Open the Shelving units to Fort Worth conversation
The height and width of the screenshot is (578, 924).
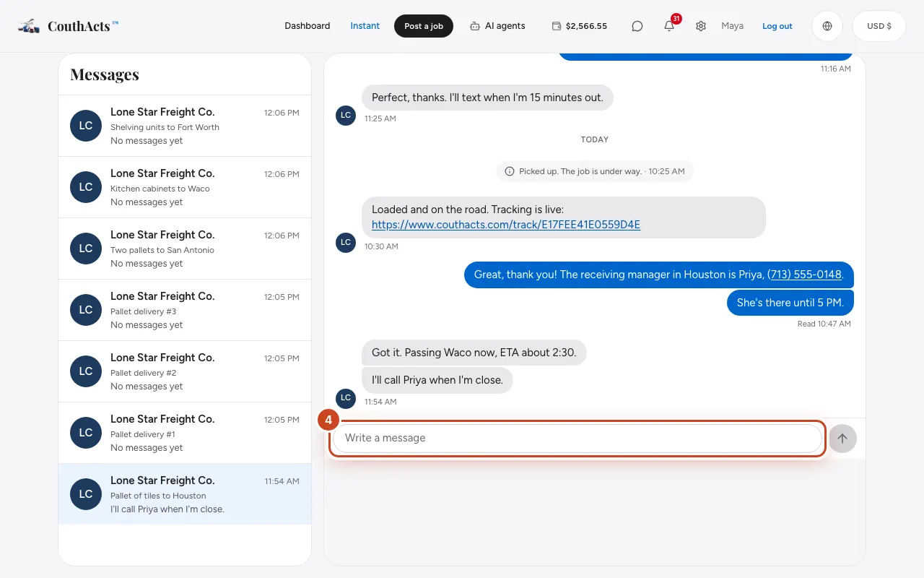point(185,126)
